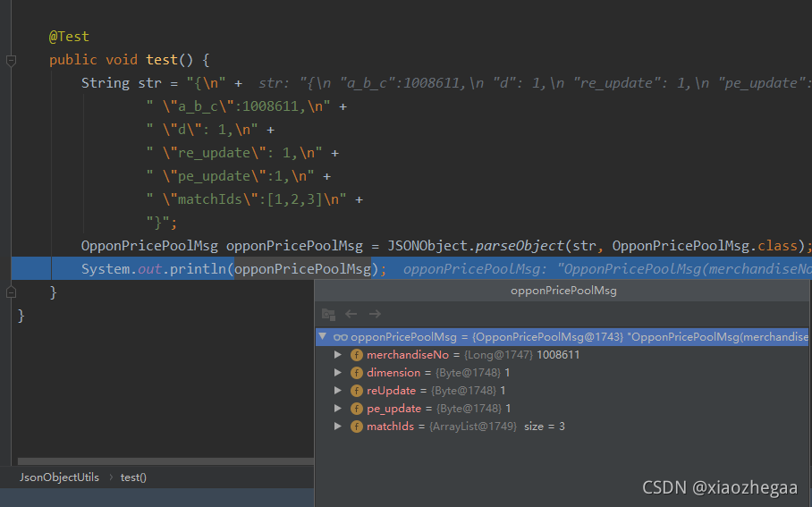This screenshot has width=812, height=507.
Task: Collapse the opponPricePoolMsg root node
Action: click(323, 336)
